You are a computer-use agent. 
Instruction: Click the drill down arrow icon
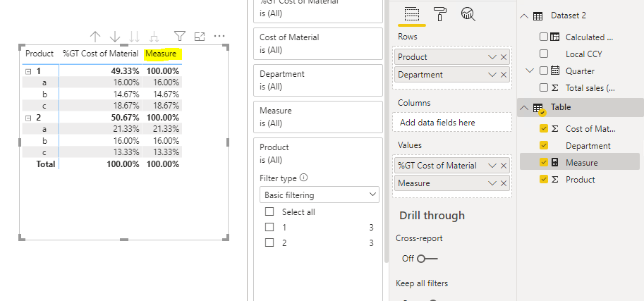(115, 37)
